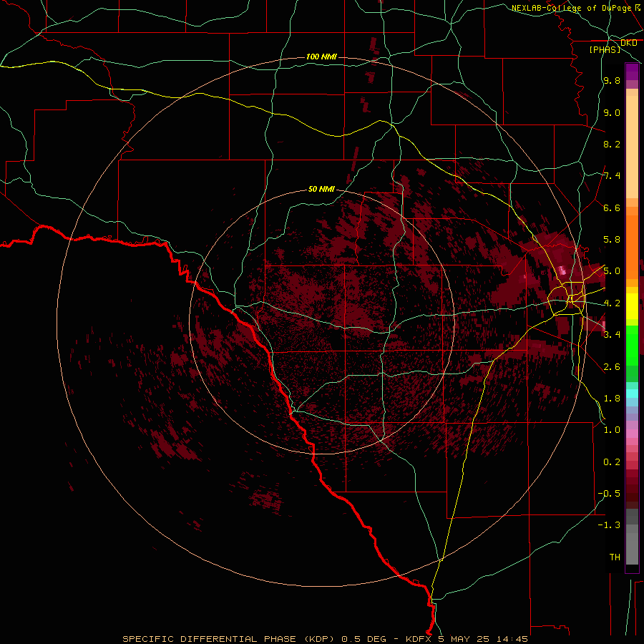
Task: Click the yellow segment of color bar
Action: [x=632, y=306]
